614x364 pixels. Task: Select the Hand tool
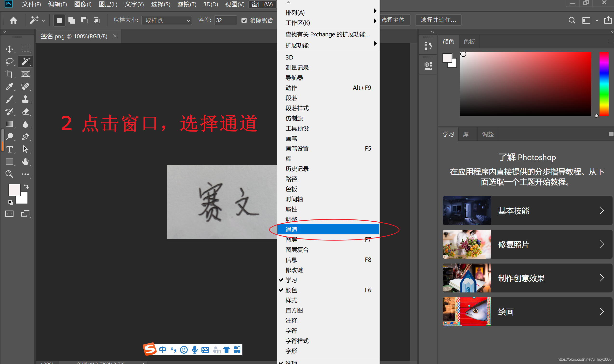click(25, 162)
